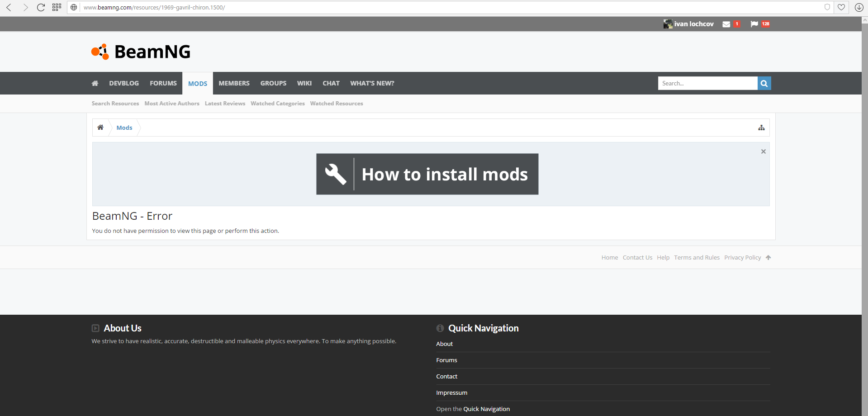Viewport: 868px width, 416px height.
Task: Open the MEMBERS tab
Action: coord(234,83)
